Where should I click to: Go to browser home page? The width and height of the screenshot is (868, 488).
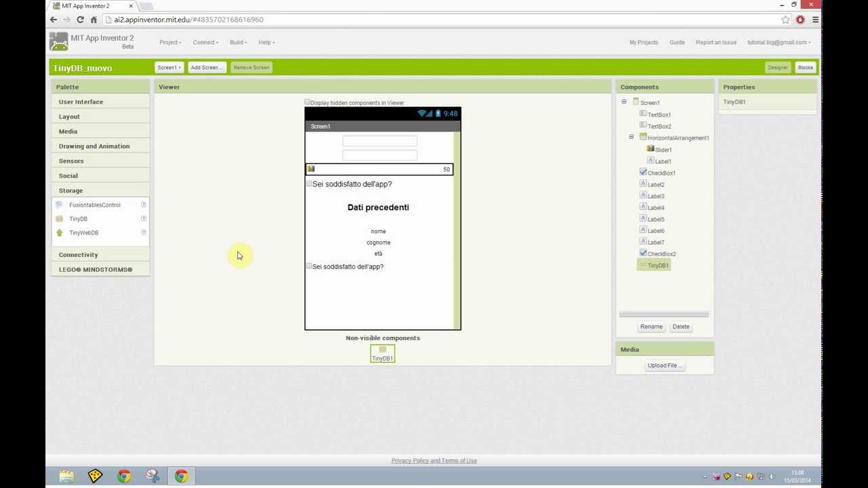(x=94, y=20)
